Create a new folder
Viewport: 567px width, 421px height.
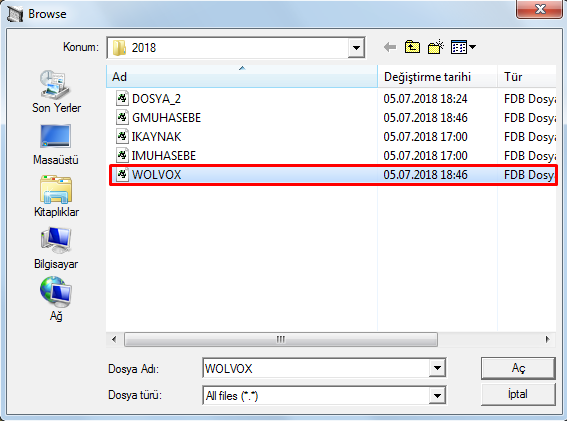436,47
